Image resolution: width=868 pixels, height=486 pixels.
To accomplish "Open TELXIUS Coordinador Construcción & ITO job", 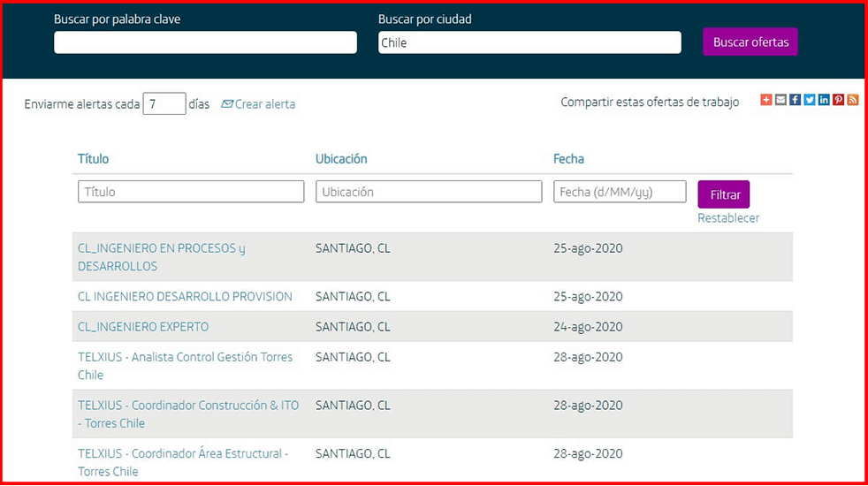I will (x=188, y=414).
